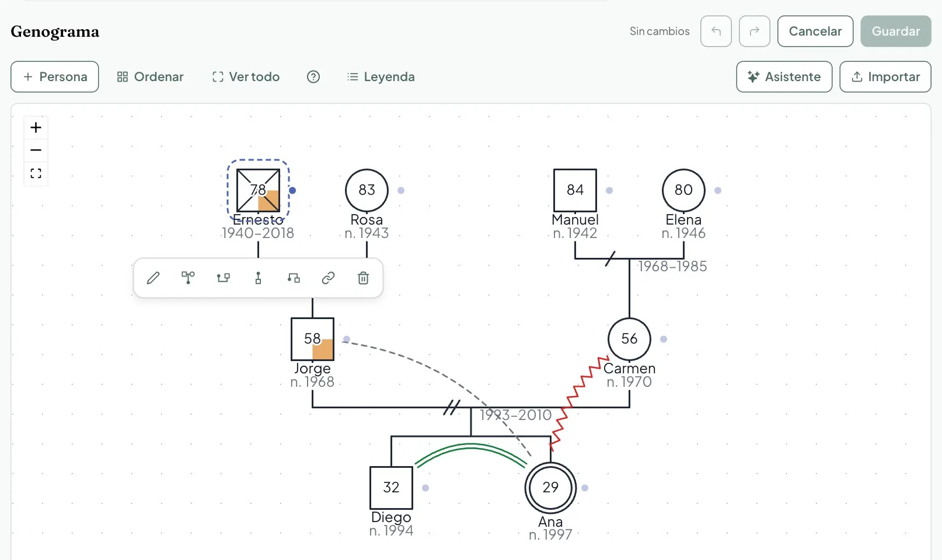This screenshot has height=560, width=942.
Task: Click the redo arrow button
Action: 755,32
